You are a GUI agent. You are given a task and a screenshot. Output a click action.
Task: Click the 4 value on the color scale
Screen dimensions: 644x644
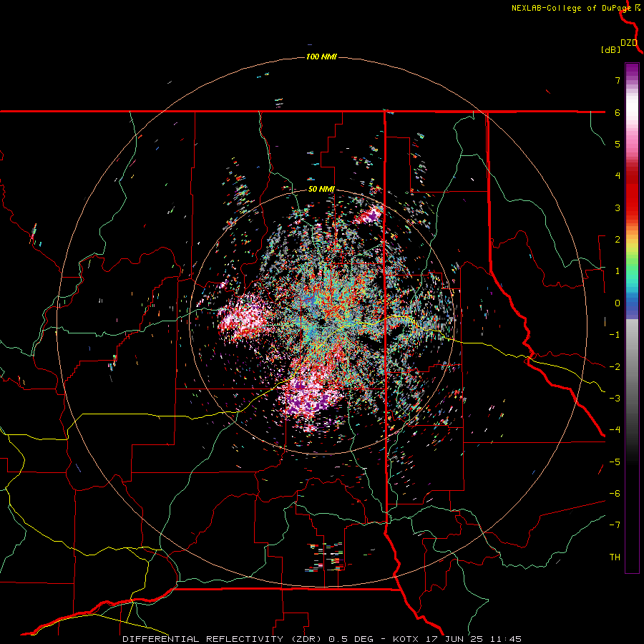click(x=618, y=176)
